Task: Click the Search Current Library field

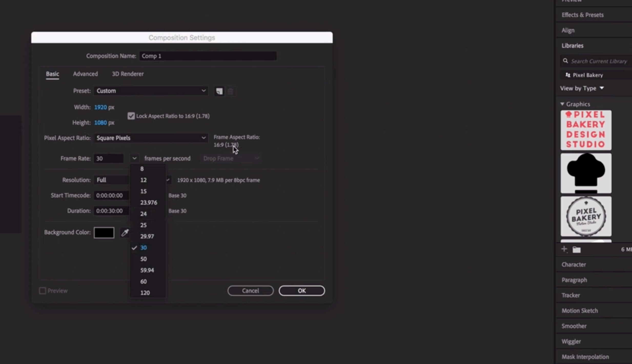Action: [596, 61]
